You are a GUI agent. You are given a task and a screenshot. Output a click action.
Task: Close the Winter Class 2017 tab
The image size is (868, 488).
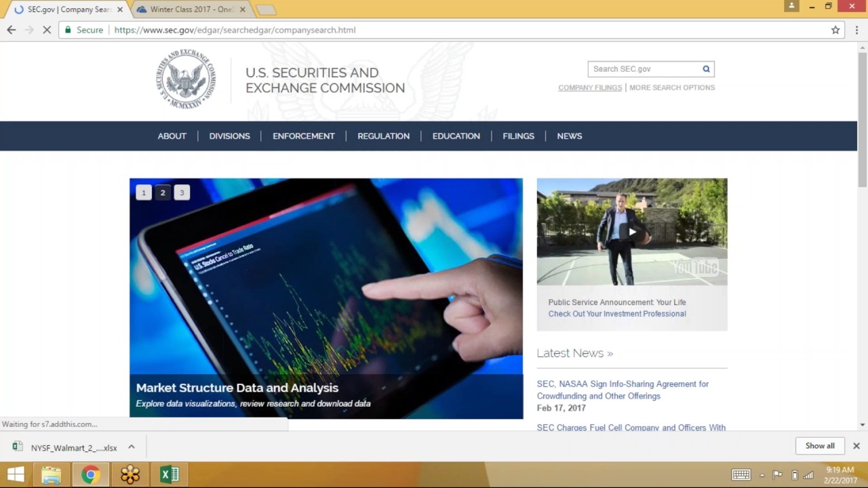pyautogui.click(x=242, y=9)
